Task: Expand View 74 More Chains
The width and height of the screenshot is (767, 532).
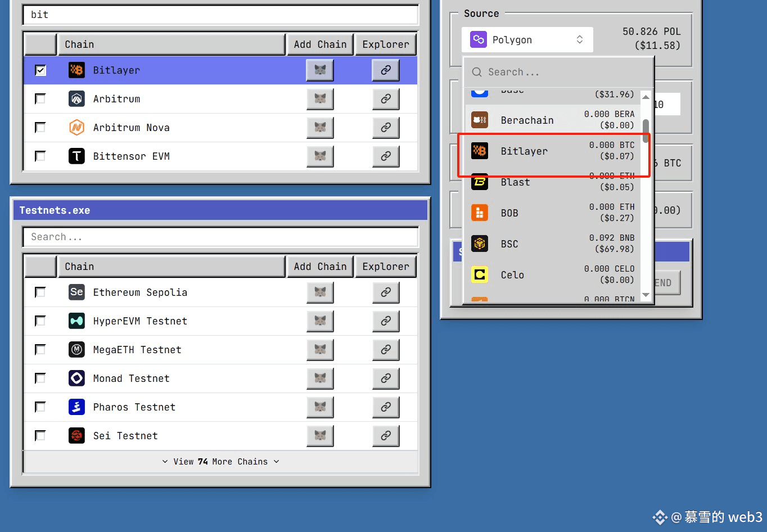Action: [220, 462]
